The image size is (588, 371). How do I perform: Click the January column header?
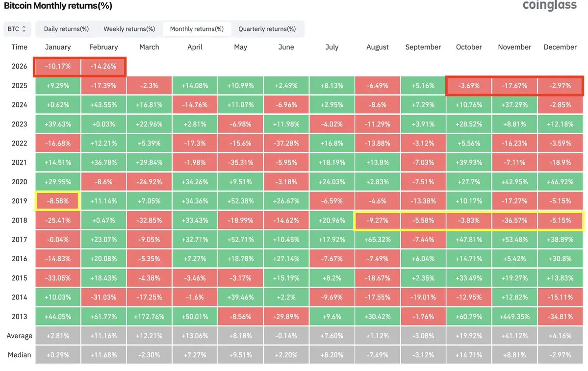[58, 47]
